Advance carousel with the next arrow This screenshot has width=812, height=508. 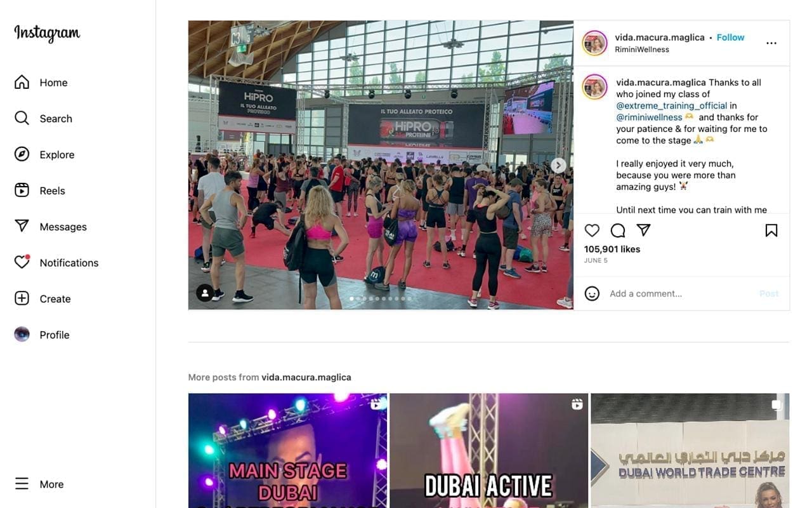coord(558,165)
